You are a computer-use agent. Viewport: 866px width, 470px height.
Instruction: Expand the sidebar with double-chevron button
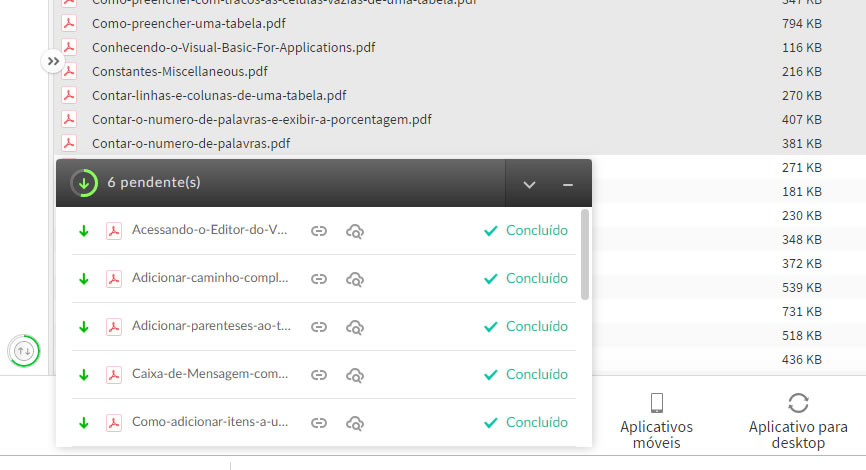coord(52,61)
